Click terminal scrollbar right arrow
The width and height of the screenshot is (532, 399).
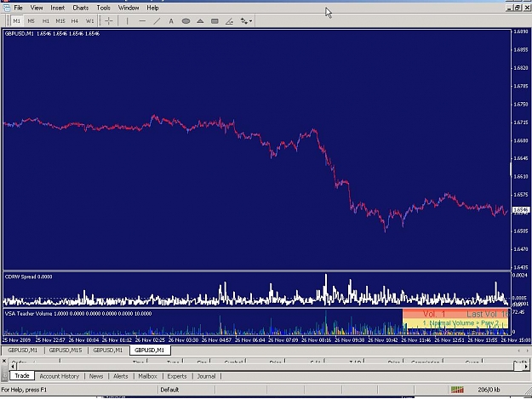tap(525, 366)
